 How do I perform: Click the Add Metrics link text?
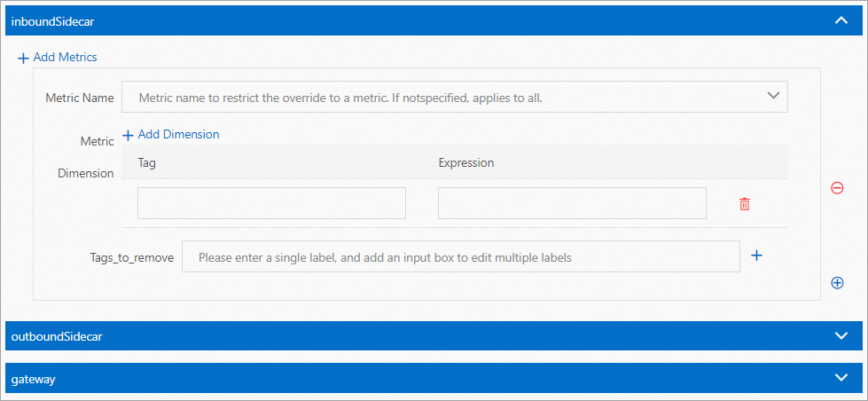pos(65,57)
